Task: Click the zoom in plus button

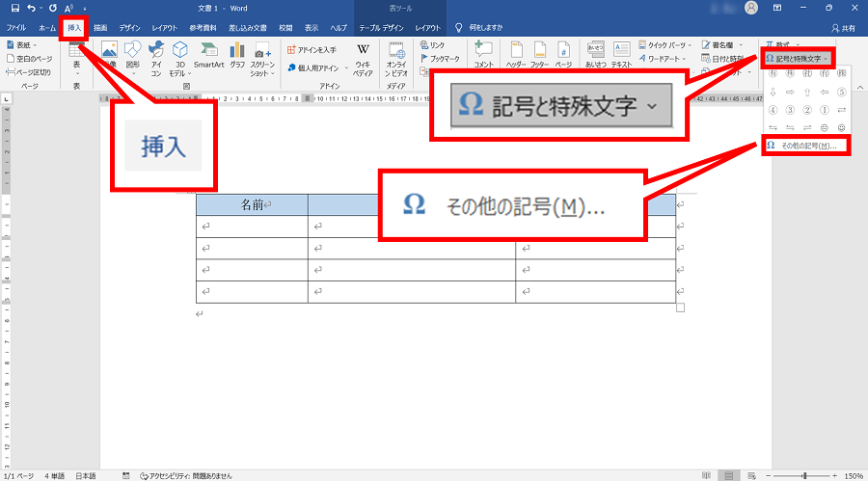Action: [835, 475]
